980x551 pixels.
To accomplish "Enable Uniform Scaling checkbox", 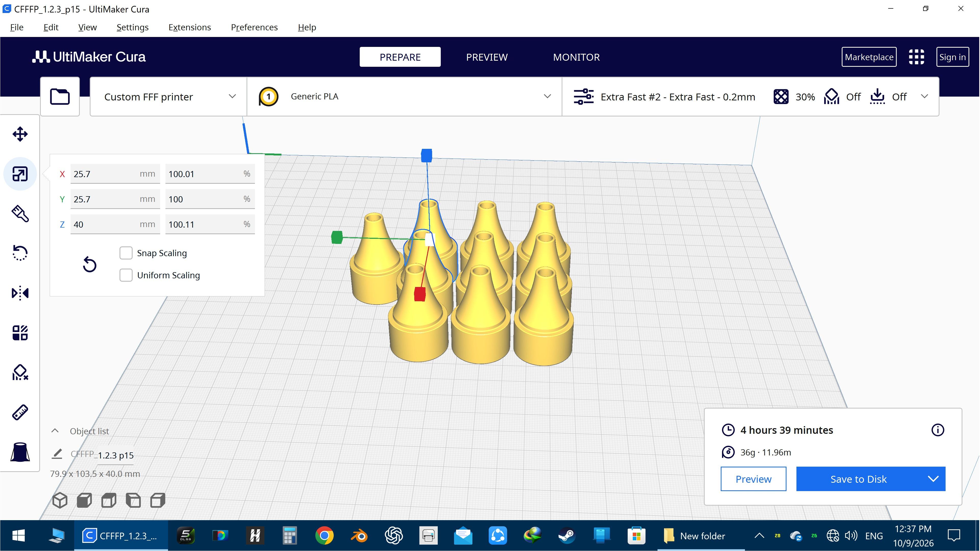I will (x=126, y=275).
